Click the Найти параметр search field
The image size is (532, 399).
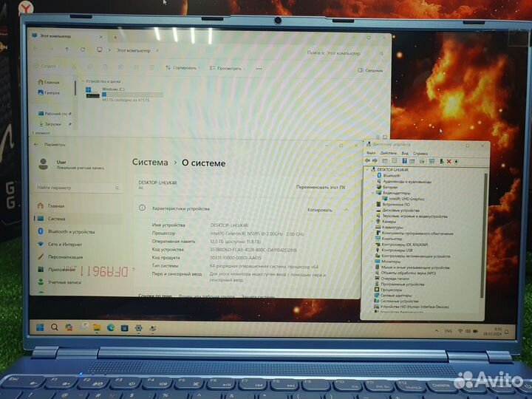pos(74,188)
